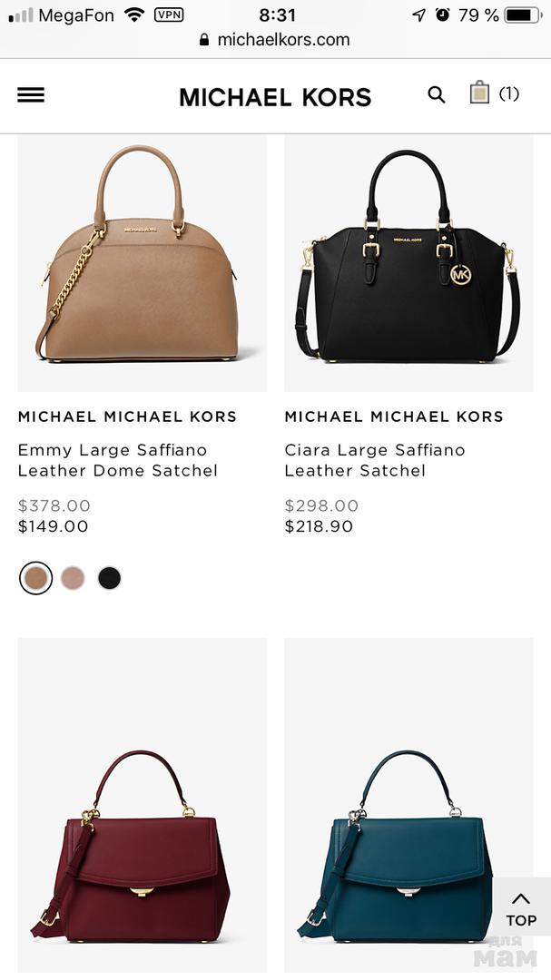Open Emmy Large Saffiano Leather Dome Satchel link
551x980 pixels.
click(x=118, y=460)
